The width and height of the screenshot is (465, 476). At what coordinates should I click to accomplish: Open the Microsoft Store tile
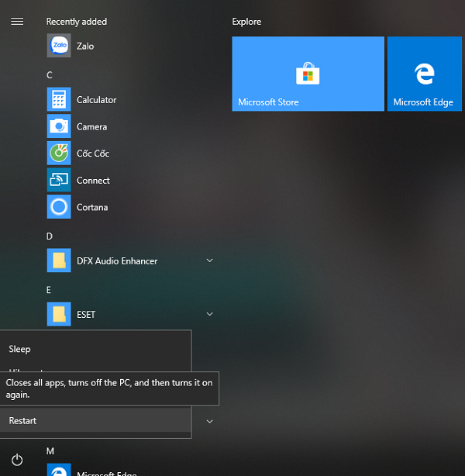(x=308, y=74)
